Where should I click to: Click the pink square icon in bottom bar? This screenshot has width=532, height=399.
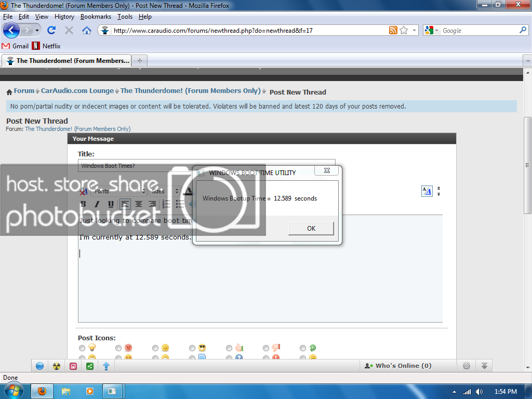click(x=73, y=366)
